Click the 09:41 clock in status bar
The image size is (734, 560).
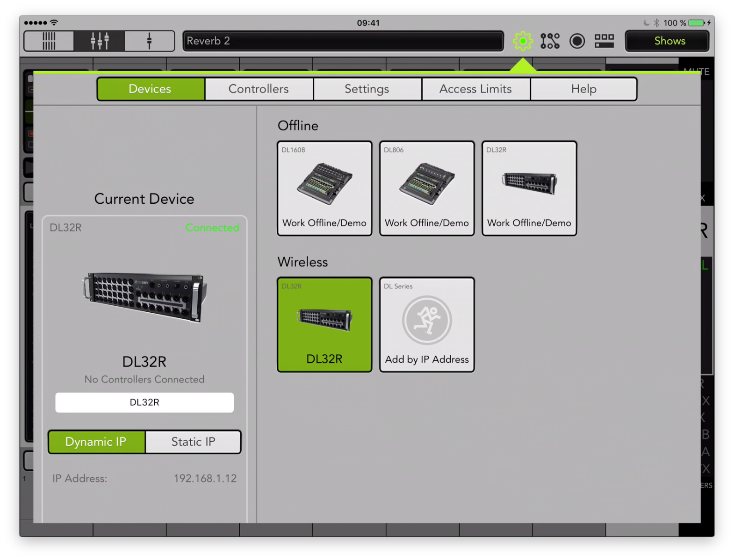pos(368,22)
